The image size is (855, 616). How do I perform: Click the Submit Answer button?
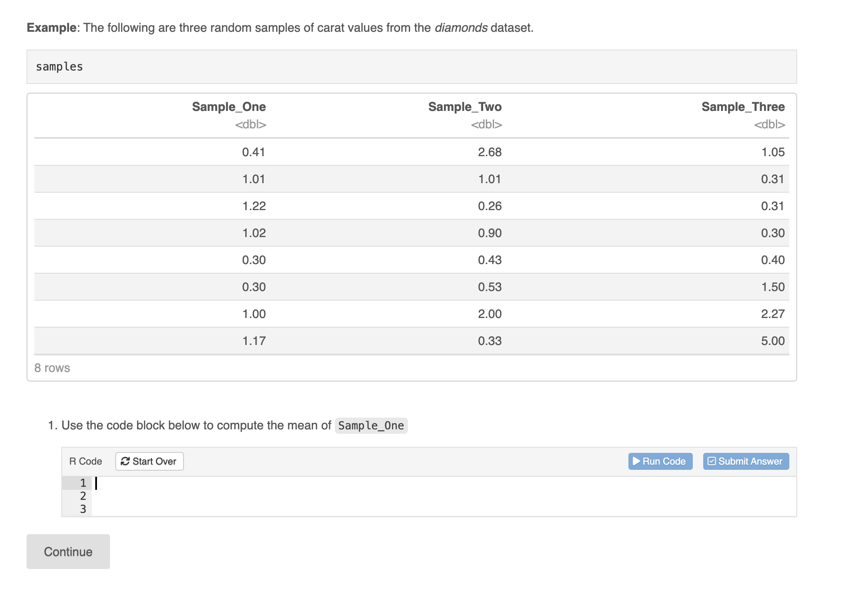(x=745, y=461)
